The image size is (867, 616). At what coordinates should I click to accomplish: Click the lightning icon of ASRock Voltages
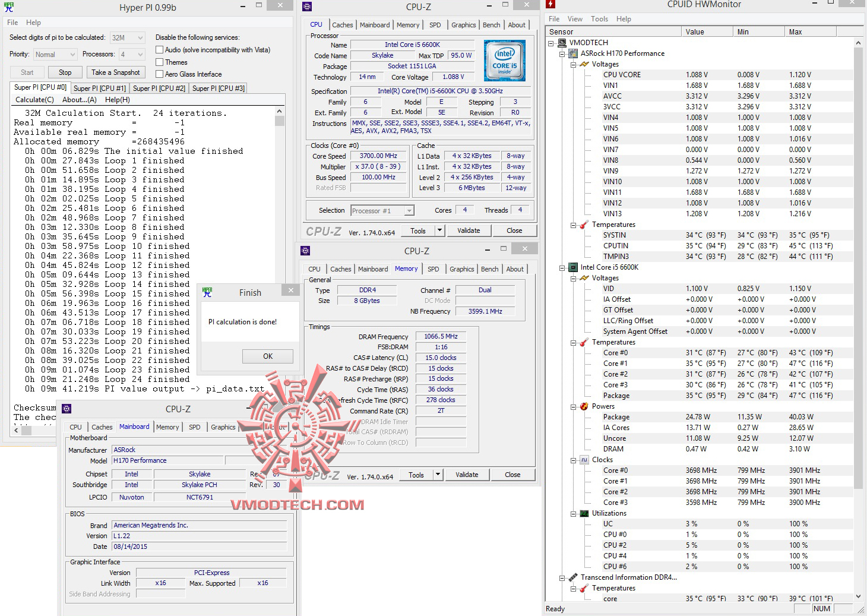point(584,64)
